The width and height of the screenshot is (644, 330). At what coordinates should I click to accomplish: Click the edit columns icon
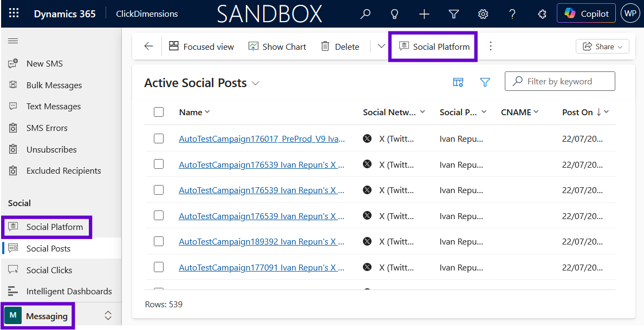click(458, 82)
